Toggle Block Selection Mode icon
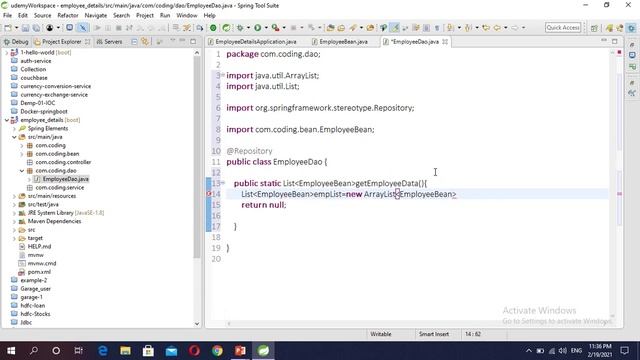This screenshot has width=640, height=360. click(x=427, y=28)
